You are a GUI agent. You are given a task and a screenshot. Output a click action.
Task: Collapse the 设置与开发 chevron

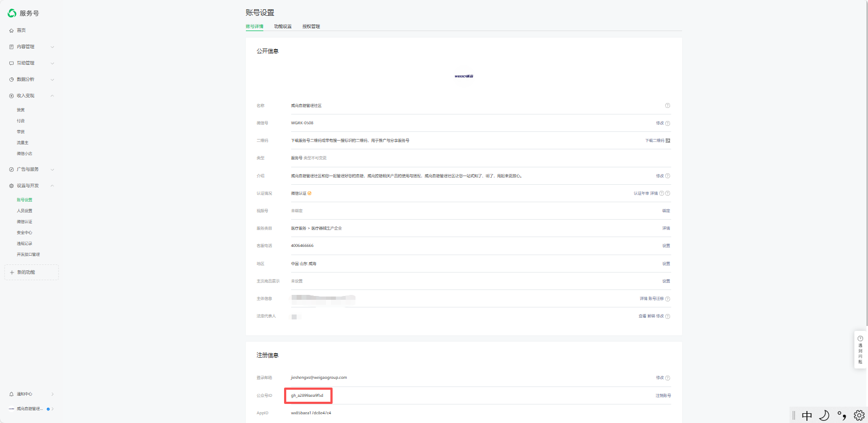(x=52, y=186)
